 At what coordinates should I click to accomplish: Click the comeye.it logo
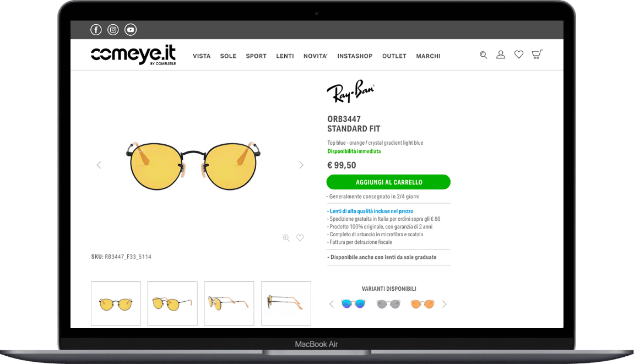[133, 55]
